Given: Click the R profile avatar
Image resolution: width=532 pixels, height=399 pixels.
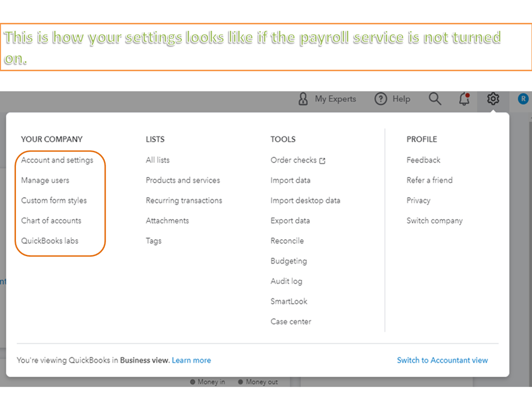Looking at the screenshot, I should coord(523,99).
